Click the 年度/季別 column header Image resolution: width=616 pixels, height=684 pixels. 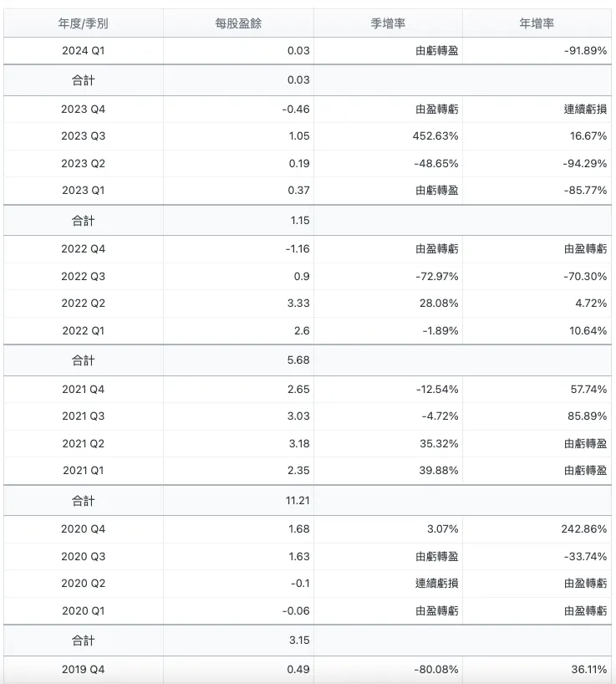pos(83,23)
